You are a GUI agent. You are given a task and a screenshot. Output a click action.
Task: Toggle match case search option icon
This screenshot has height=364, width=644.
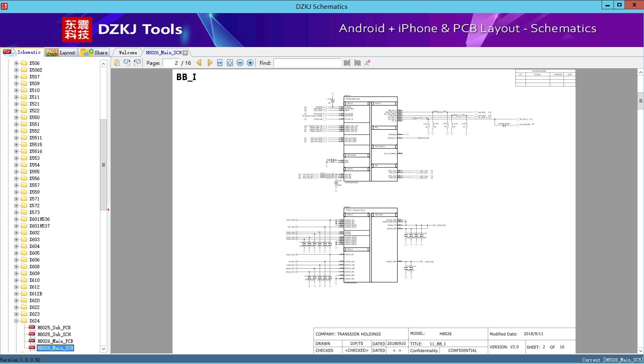point(368,63)
